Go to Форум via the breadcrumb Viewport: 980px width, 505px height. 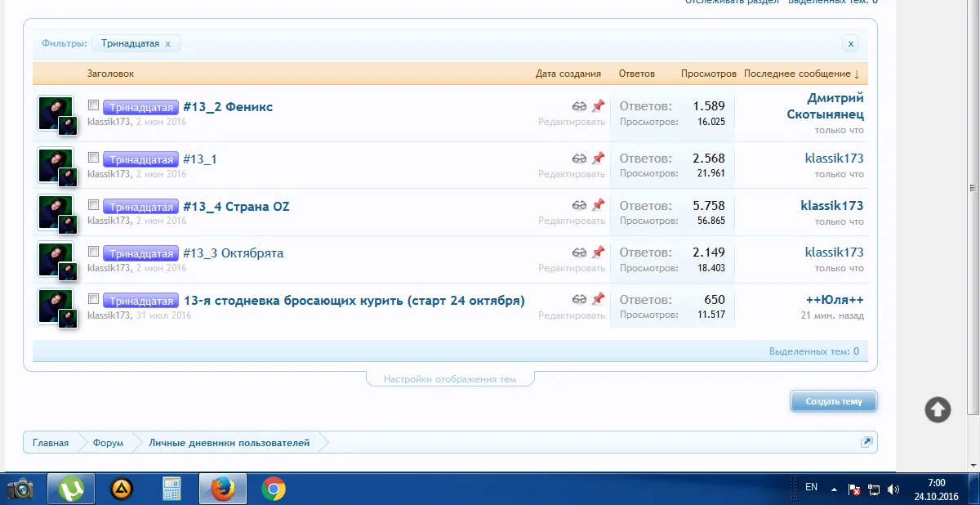point(107,441)
